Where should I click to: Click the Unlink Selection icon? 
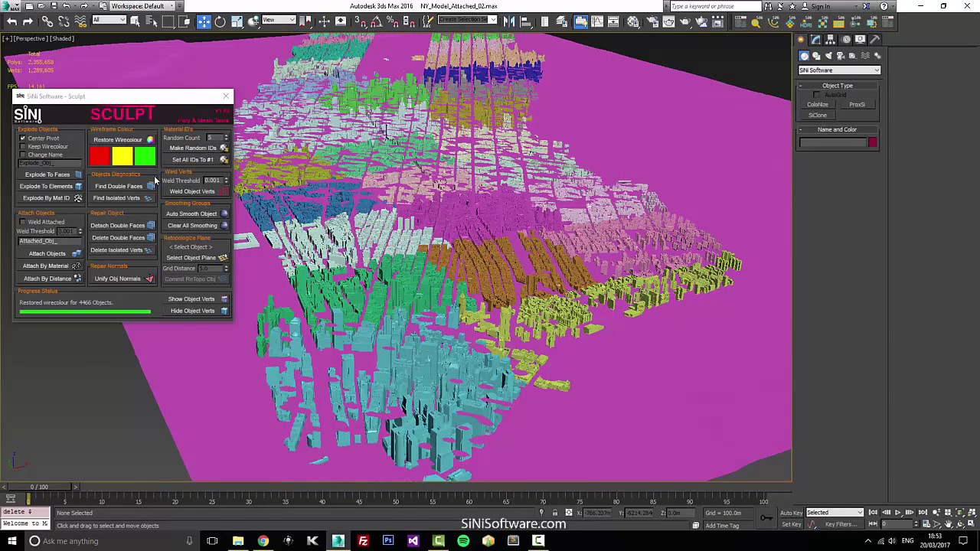[64, 22]
